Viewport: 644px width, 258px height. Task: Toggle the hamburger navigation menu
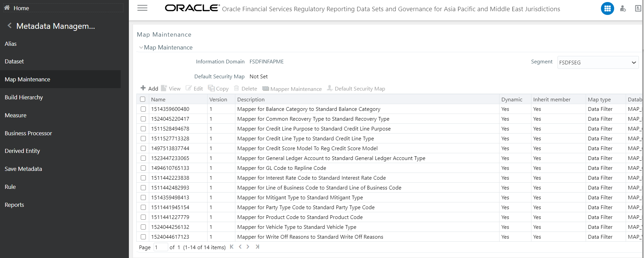pyautogui.click(x=142, y=8)
